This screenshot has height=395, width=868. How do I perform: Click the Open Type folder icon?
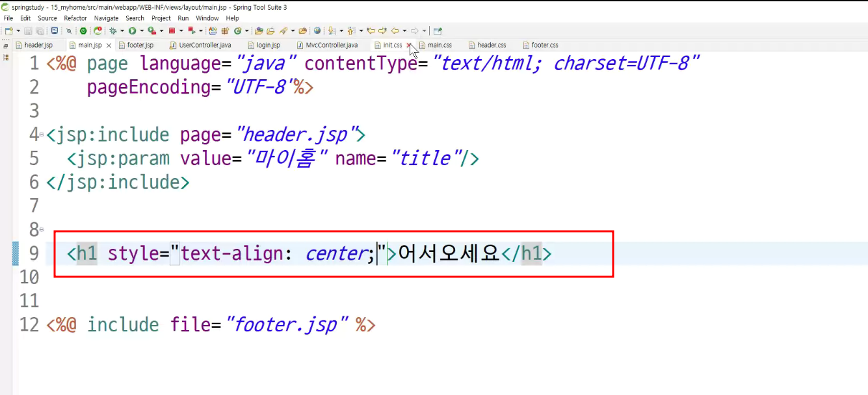coord(259,31)
